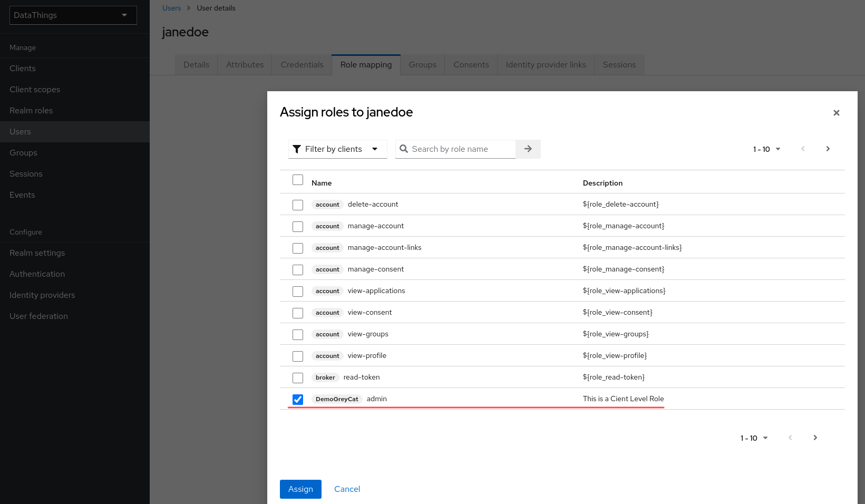Switch to the Credentials tab
This screenshot has height=504, width=865.
pyautogui.click(x=302, y=65)
